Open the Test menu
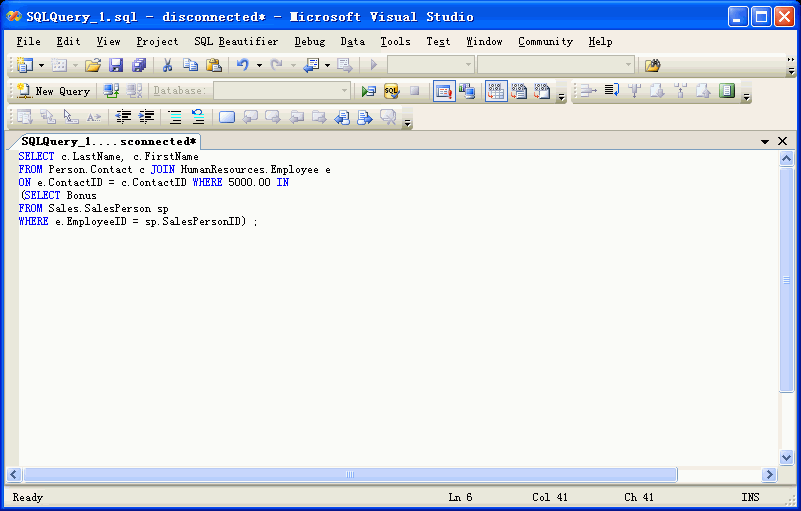This screenshot has height=511, width=801. tap(438, 41)
